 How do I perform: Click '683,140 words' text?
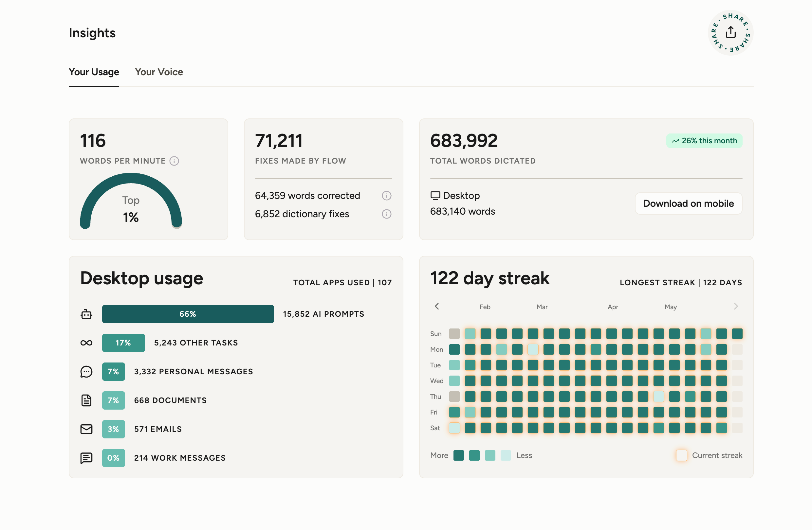(462, 211)
